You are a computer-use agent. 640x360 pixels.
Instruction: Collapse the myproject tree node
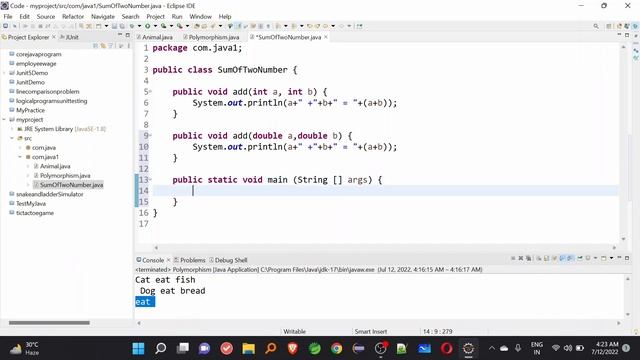(4, 120)
